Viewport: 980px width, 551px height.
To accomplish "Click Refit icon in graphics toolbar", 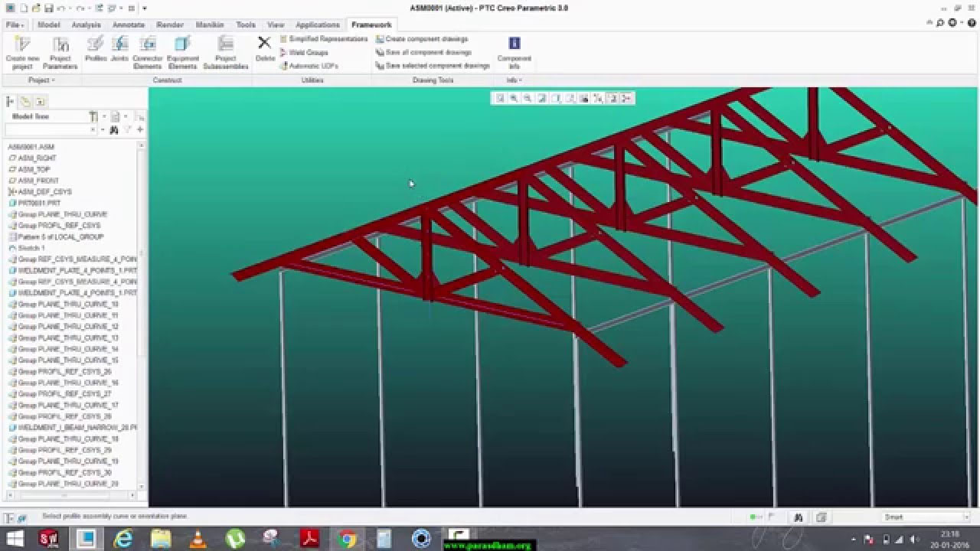I will 500,98.
